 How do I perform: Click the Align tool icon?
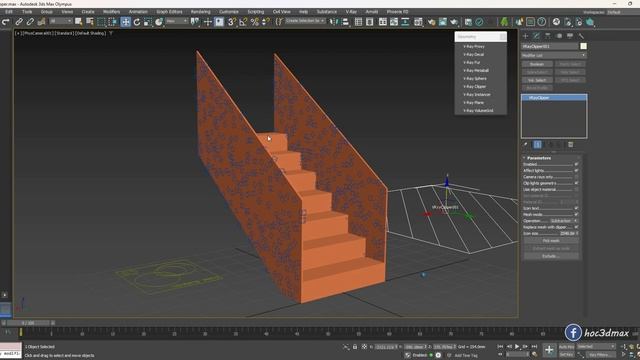(345, 22)
